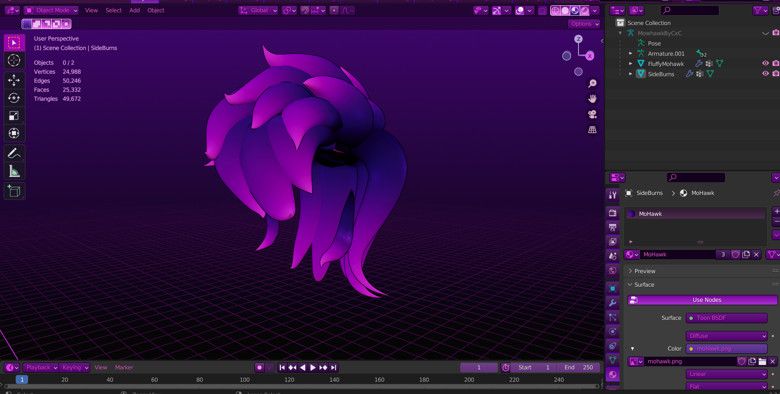Open the Diffuse component dropdown
Image resolution: width=780 pixels, height=394 pixels.
coord(727,336)
